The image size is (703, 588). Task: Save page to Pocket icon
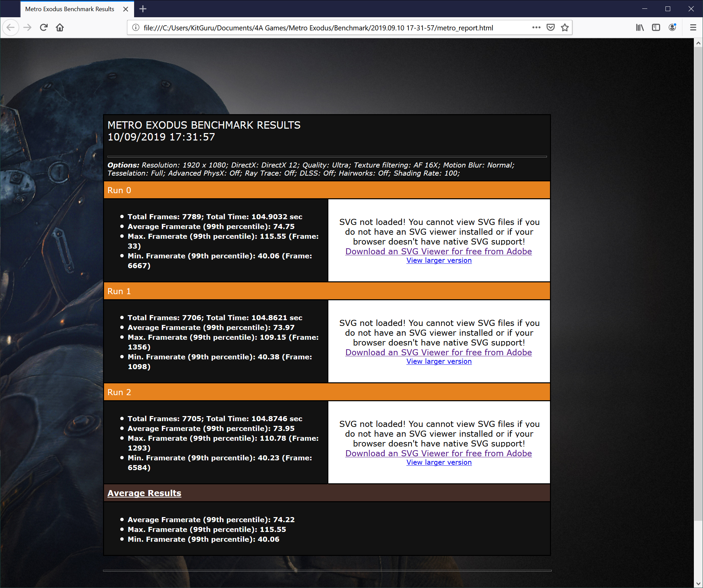[x=551, y=27]
